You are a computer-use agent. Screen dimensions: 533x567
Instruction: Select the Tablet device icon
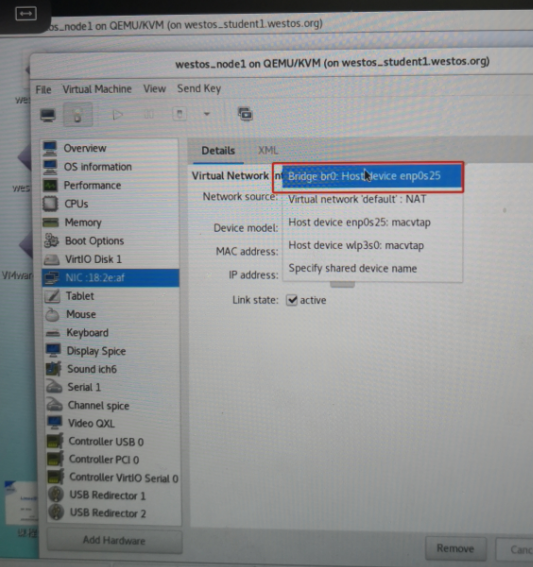(x=52, y=296)
